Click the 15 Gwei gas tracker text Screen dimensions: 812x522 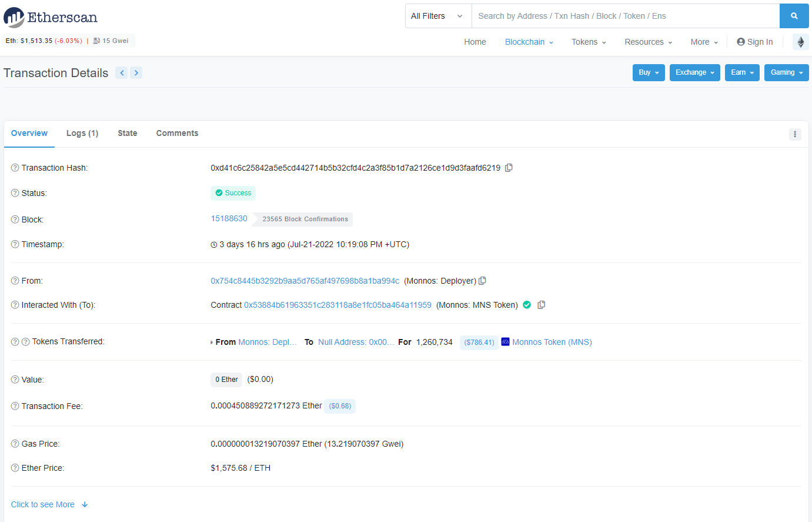tap(115, 41)
